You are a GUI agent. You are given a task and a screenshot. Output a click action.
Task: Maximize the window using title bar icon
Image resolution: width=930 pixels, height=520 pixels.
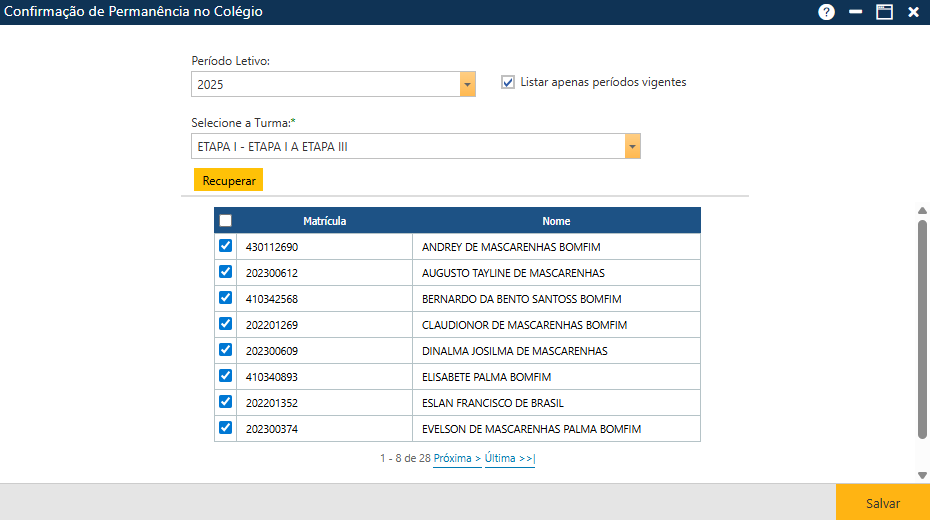coord(884,12)
